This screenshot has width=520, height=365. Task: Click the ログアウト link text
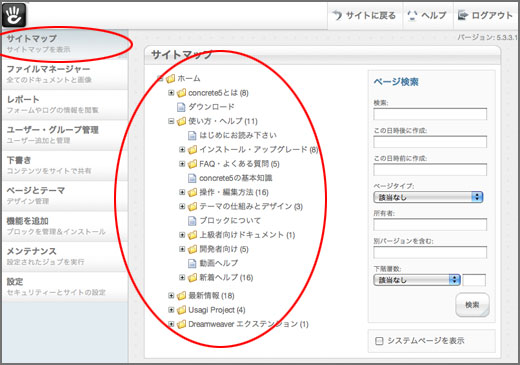point(492,15)
